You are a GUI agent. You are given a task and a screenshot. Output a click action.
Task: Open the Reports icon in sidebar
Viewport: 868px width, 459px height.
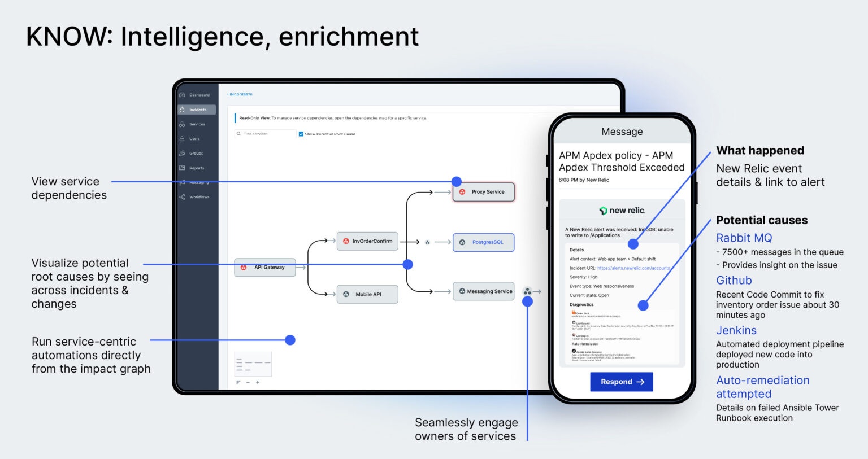coord(182,168)
